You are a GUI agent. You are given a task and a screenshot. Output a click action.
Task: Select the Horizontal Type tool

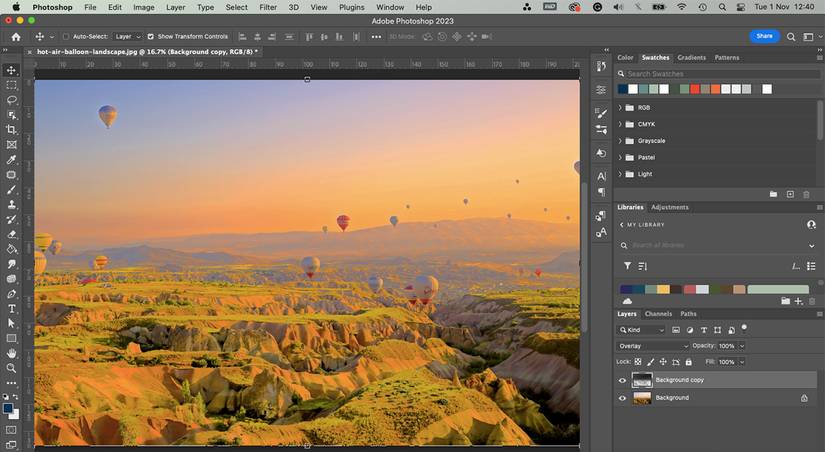pyautogui.click(x=11, y=308)
